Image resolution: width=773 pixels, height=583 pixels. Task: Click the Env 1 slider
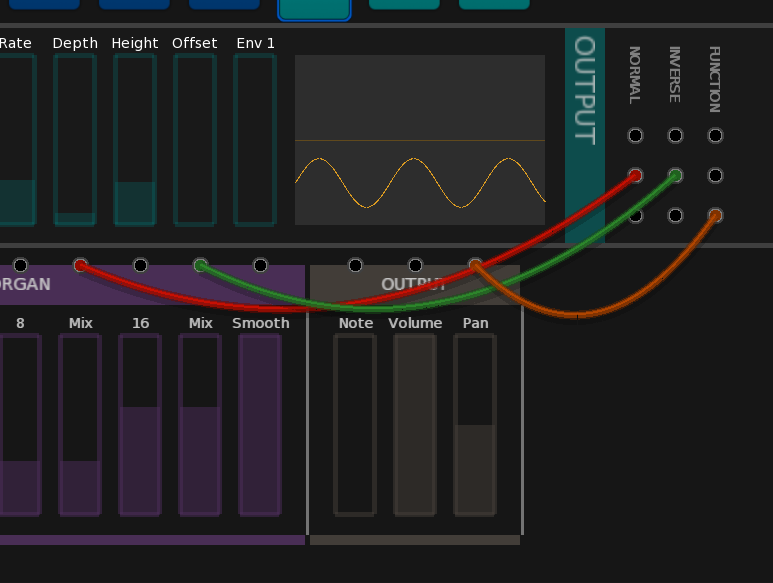pyautogui.click(x=255, y=140)
